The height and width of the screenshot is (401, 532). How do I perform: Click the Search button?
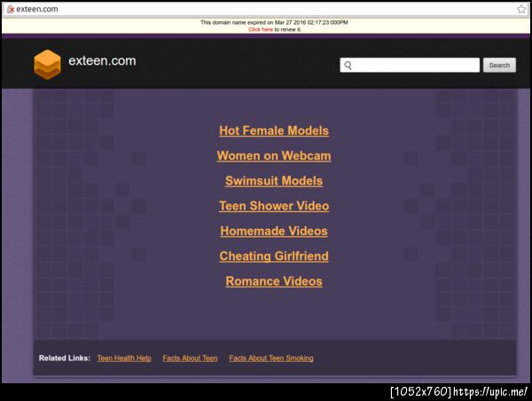pos(499,65)
